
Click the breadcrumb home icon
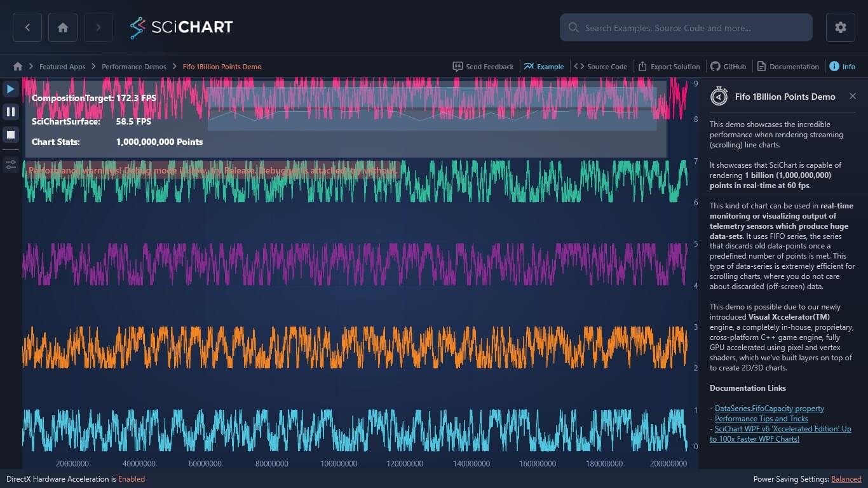click(x=18, y=66)
